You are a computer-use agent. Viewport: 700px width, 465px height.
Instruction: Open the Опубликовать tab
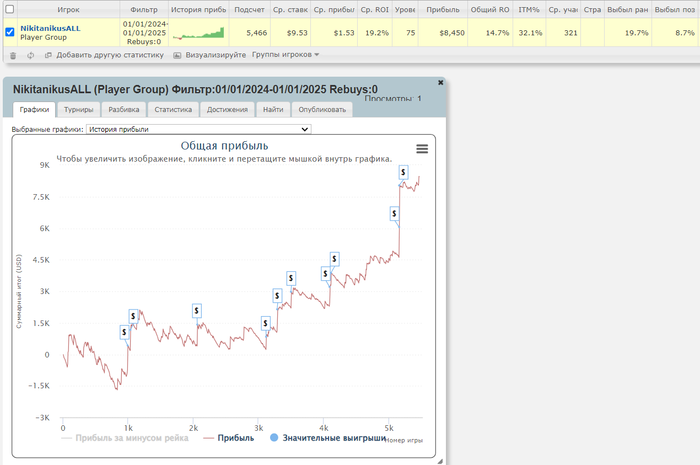point(322,109)
